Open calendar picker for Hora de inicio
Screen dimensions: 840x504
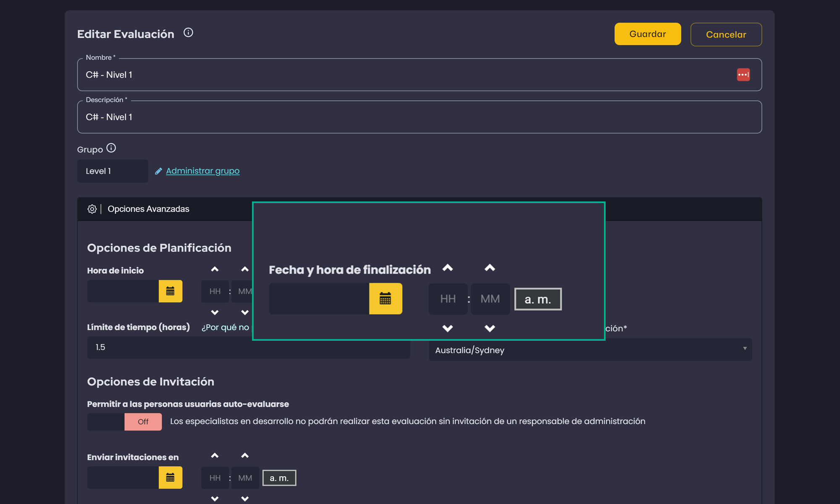(x=171, y=291)
